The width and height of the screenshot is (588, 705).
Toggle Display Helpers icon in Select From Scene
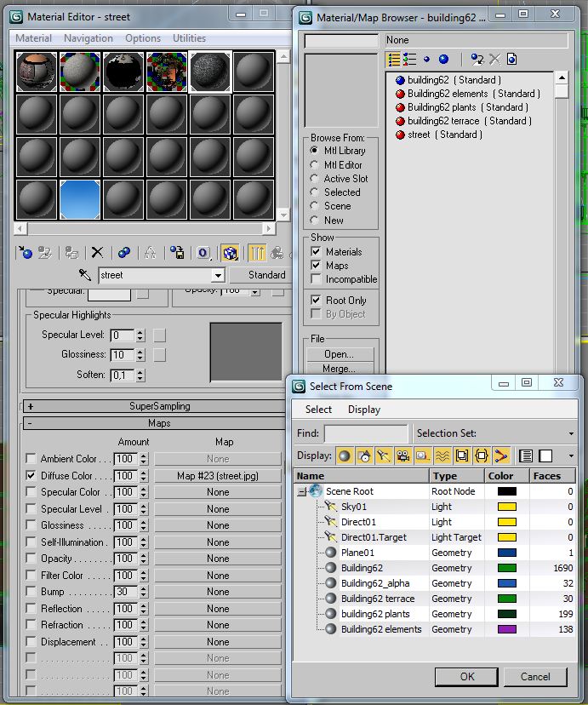423,456
